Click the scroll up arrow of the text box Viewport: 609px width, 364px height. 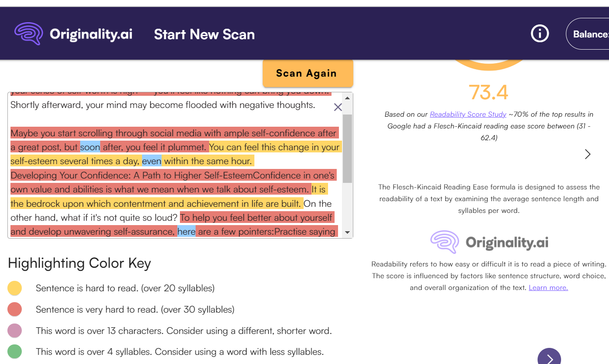point(347,97)
